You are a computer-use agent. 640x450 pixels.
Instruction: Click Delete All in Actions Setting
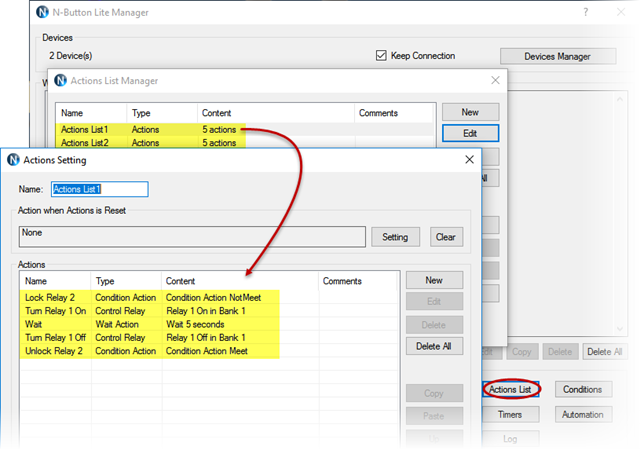click(434, 346)
